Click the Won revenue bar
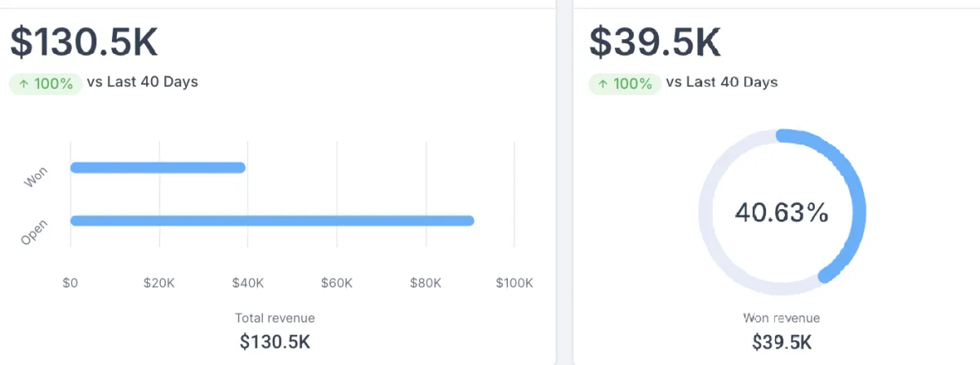 [158, 167]
